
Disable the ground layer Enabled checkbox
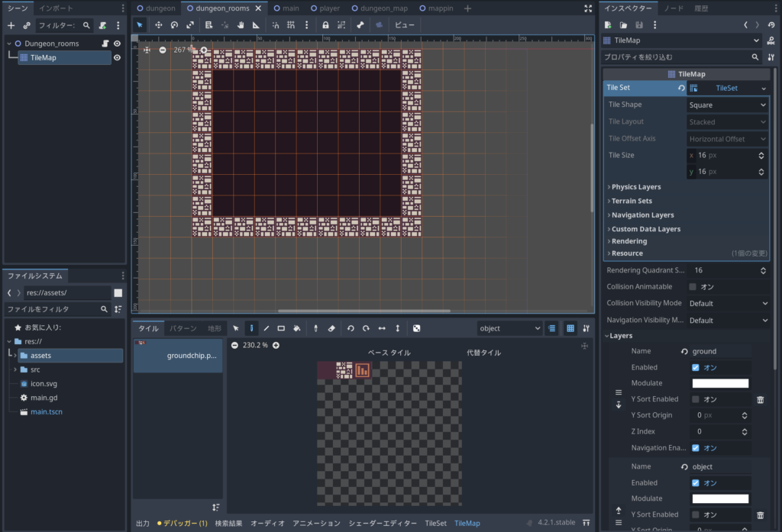point(695,367)
